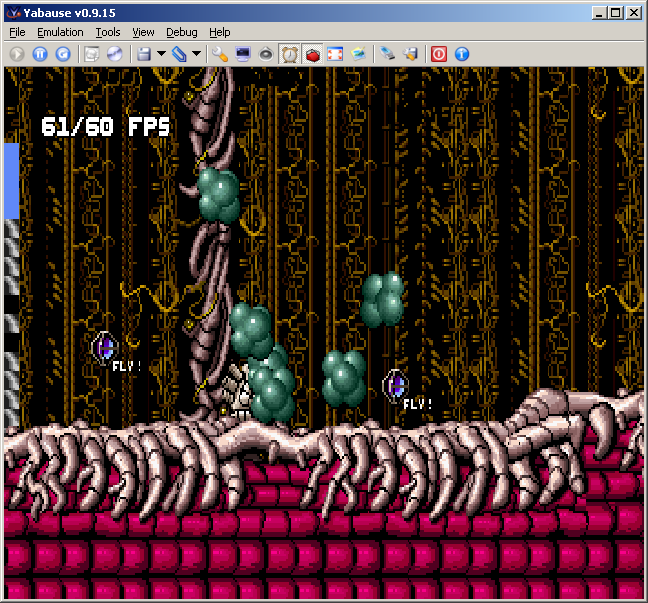Maximize the Yabause window
This screenshot has height=603, width=648.
click(x=615, y=13)
